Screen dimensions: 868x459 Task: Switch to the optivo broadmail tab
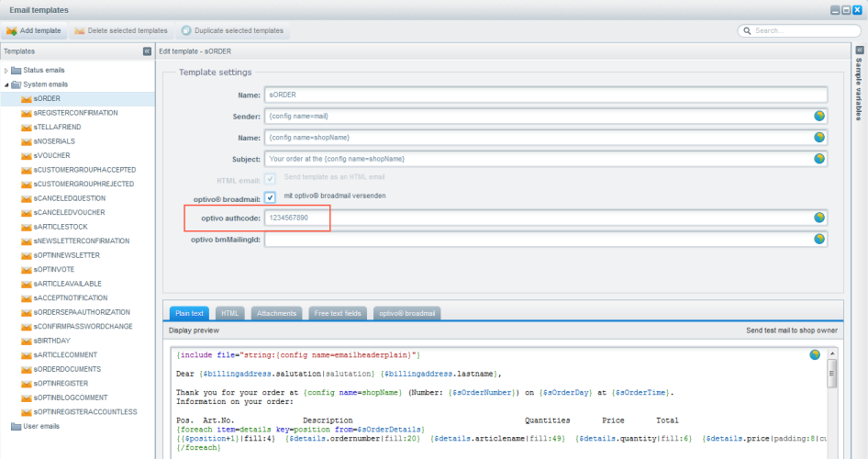(406, 313)
